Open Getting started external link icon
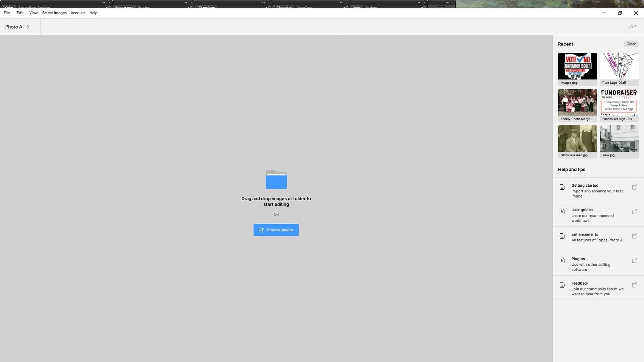 (x=635, y=187)
